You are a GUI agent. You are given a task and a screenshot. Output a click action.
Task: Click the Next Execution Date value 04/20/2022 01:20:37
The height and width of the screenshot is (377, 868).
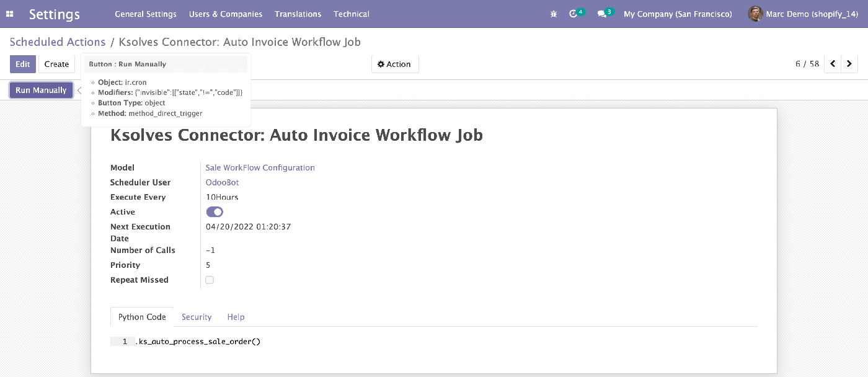point(249,226)
